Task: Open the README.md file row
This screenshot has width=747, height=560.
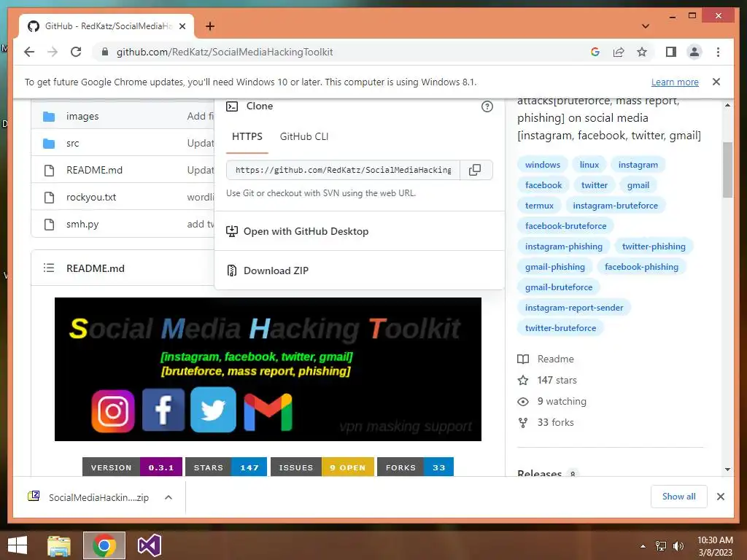Action: [x=94, y=170]
